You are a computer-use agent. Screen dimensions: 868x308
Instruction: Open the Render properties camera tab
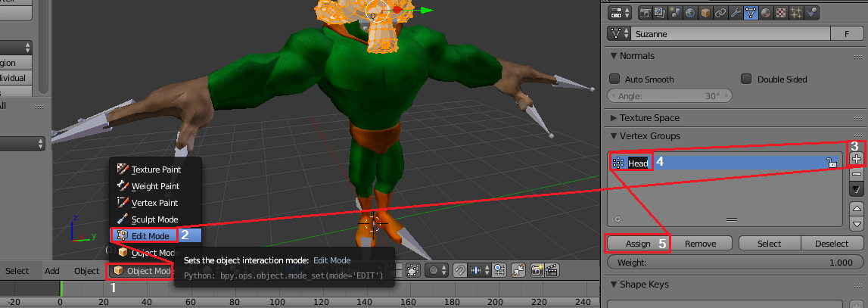point(644,12)
